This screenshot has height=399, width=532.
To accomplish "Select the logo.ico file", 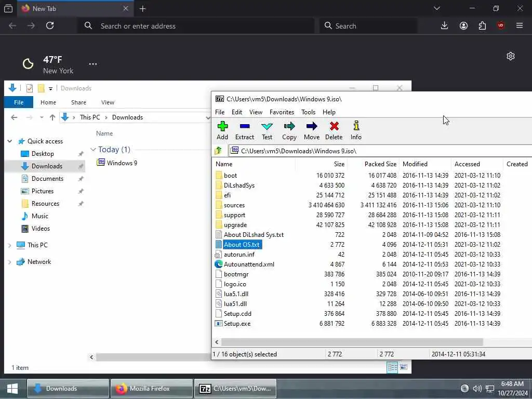I will pyautogui.click(x=235, y=284).
